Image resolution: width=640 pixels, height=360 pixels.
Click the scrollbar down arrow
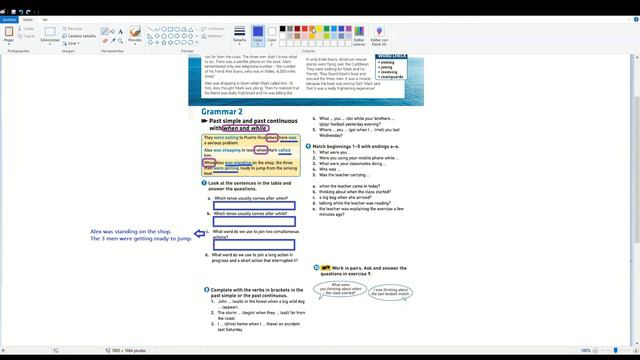(x=637, y=343)
